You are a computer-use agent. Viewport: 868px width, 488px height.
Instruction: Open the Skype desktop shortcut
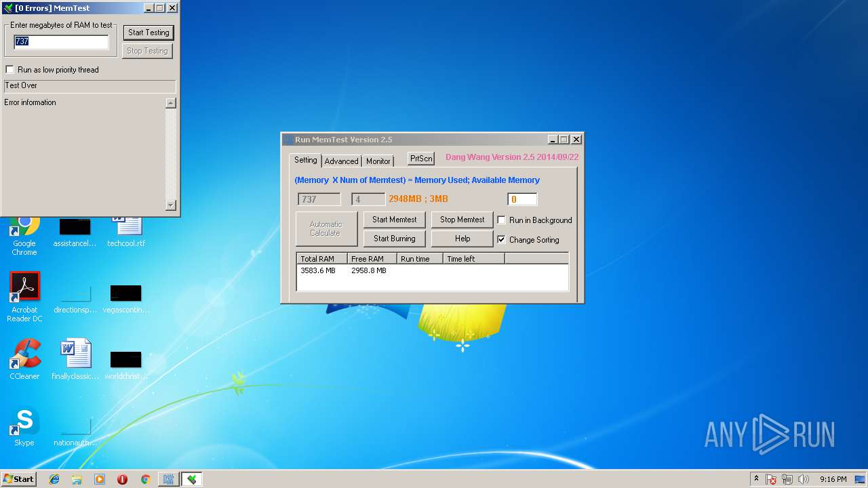pos(24,426)
